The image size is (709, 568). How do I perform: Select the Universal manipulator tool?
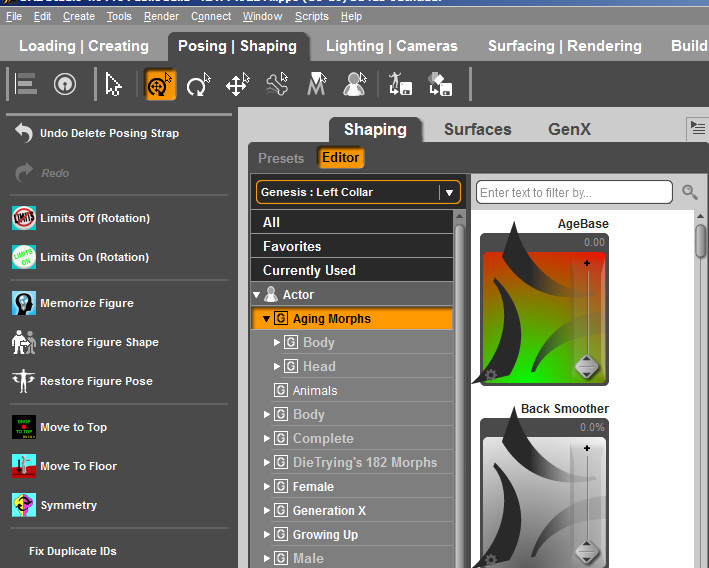click(160, 84)
